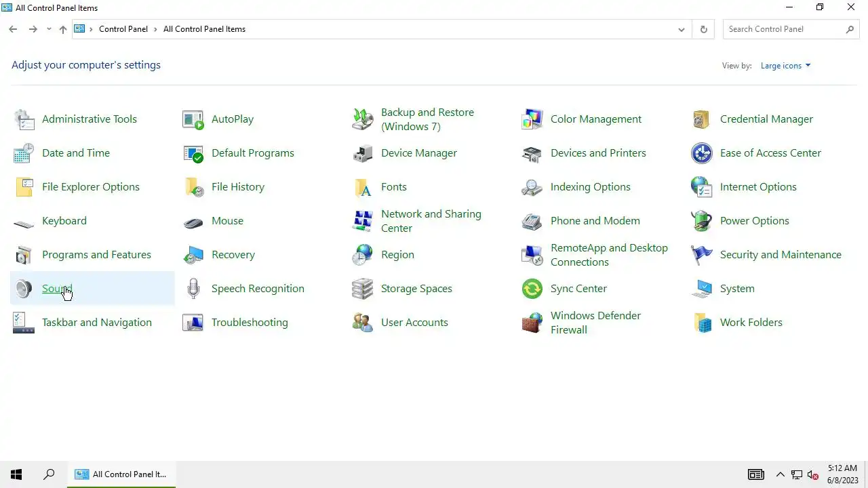Image resolution: width=868 pixels, height=488 pixels.
Task: Open the Network and Sharing Center icon
Action: pos(363,221)
